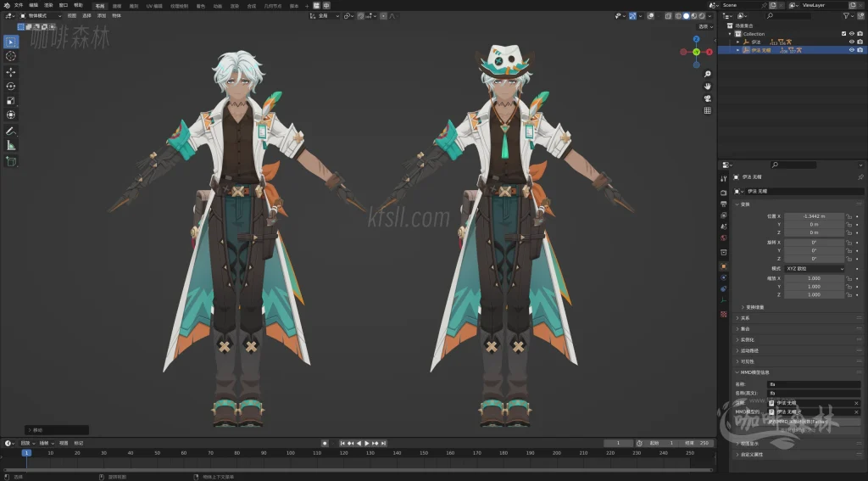Expand the 移动 operator panel in viewport
Viewport: 868px width, 481px height.
(57, 430)
